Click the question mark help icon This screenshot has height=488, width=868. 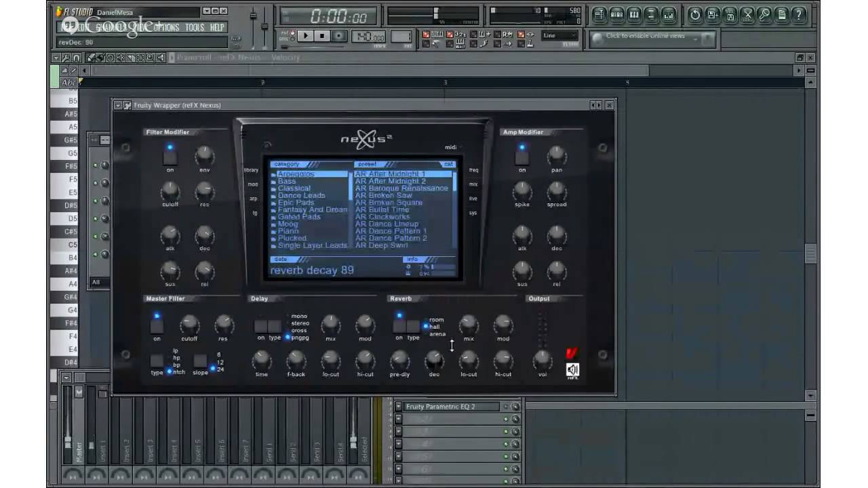(x=800, y=14)
